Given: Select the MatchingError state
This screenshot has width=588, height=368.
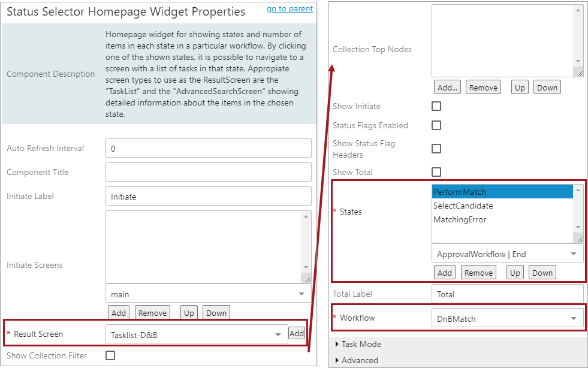Looking at the screenshot, I should point(460,219).
